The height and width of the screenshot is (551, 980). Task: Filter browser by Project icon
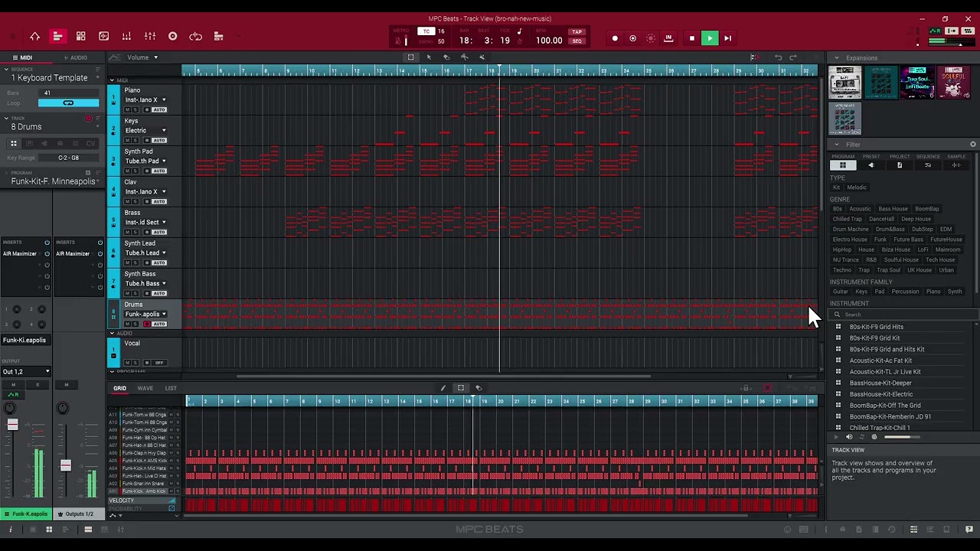(x=900, y=165)
